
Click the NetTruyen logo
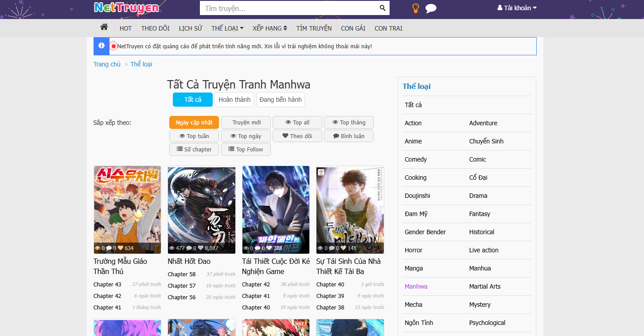126,8
